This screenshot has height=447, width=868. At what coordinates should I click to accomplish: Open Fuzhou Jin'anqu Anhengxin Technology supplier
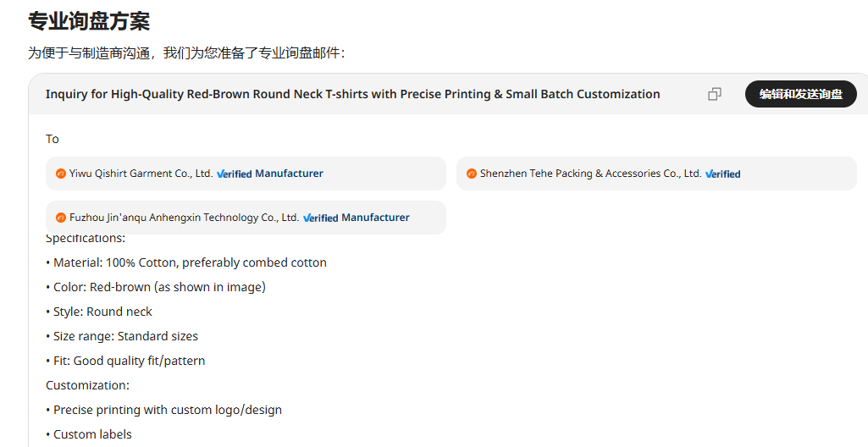coord(184,218)
